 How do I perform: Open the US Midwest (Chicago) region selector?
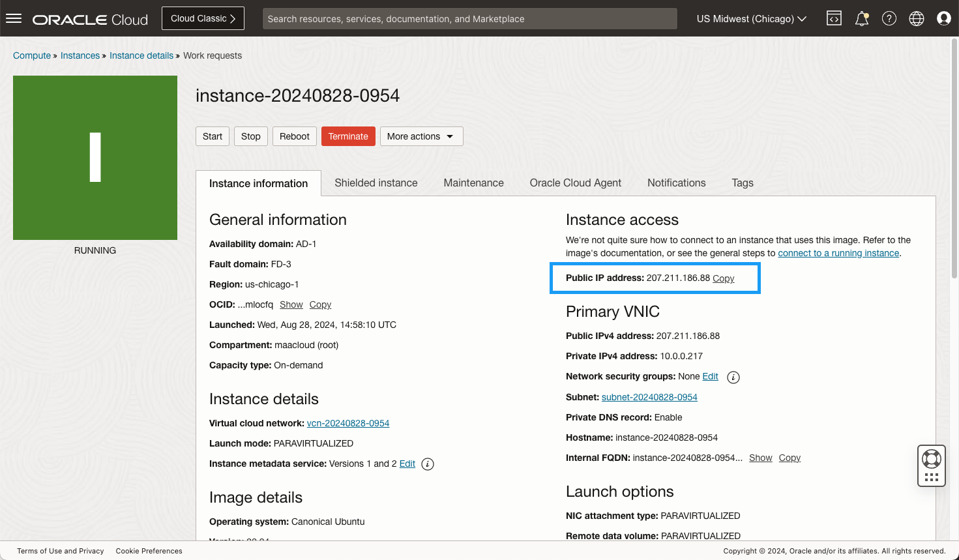pyautogui.click(x=751, y=19)
